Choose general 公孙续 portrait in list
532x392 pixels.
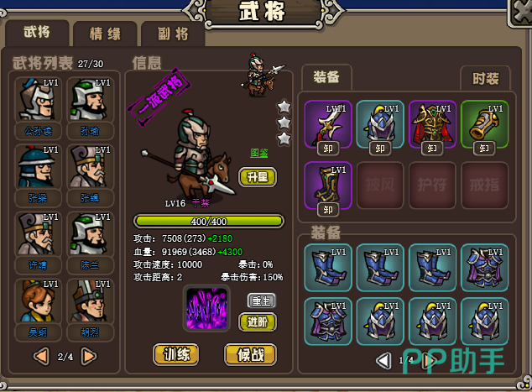38,99
